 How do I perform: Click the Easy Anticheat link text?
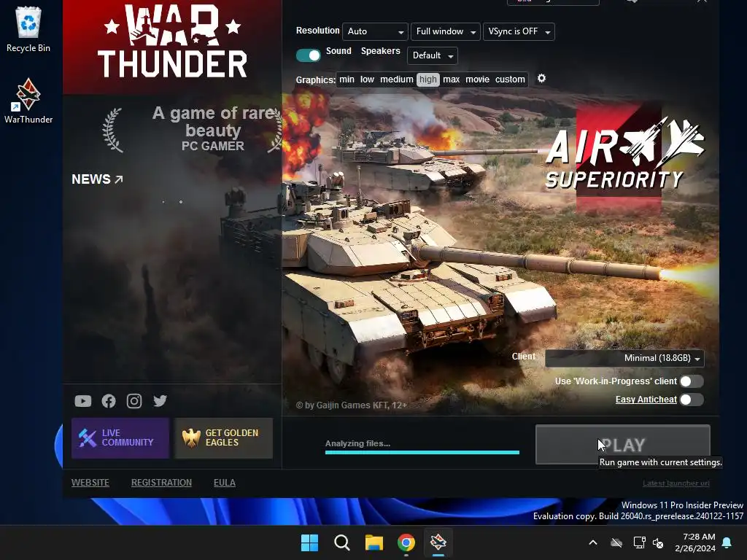646,400
